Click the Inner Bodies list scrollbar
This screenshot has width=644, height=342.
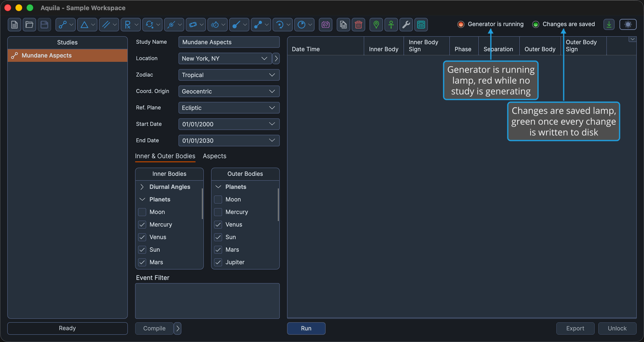(202, 204)
